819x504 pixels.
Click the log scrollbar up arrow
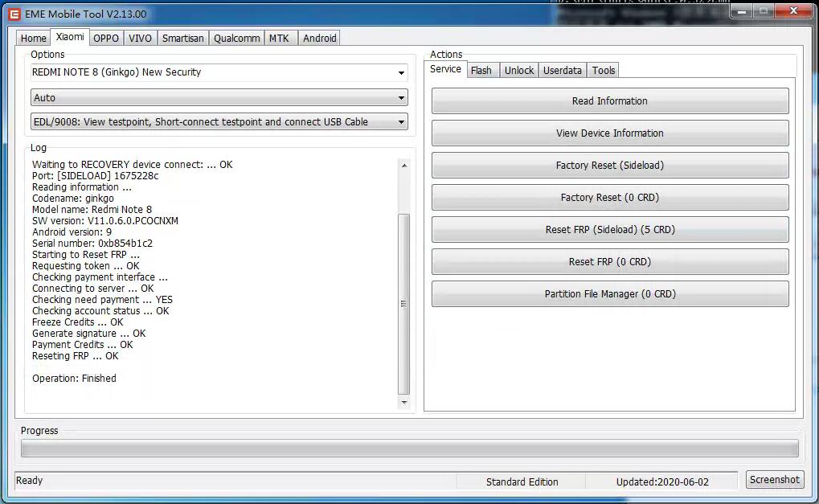click(403, 165)
